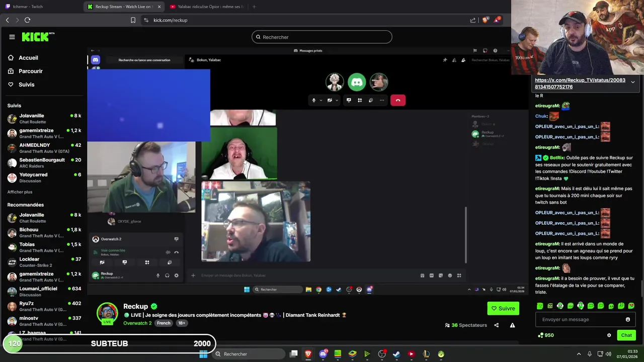Close the Reckup Stream tab

(159, 7)
